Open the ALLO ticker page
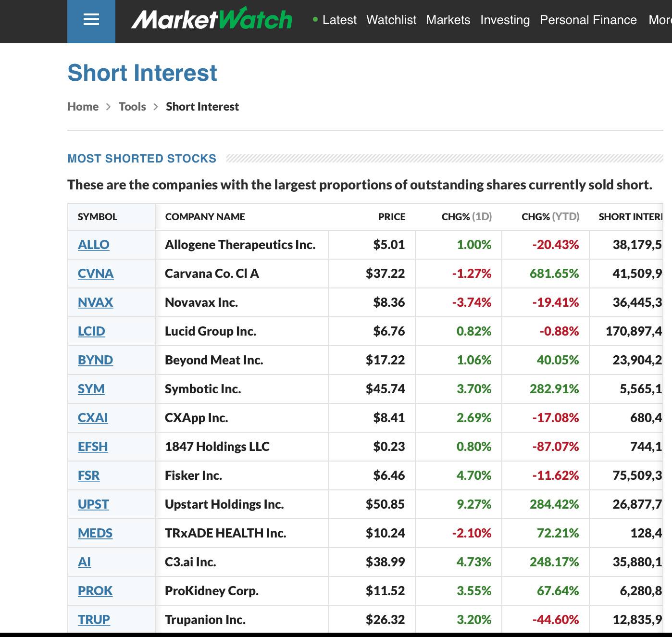 coord(93,245)
